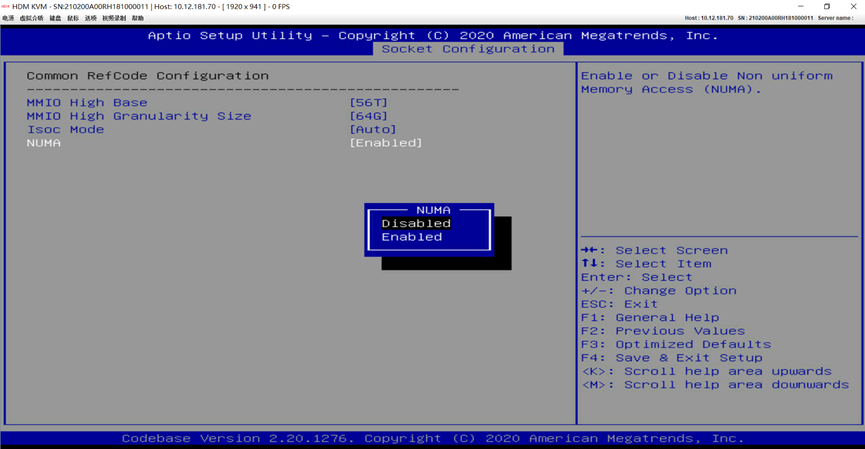This screenshot has height=449, width=865.
Task: Minimize the HDM KVM window
Action: click(x=799, y=6)
